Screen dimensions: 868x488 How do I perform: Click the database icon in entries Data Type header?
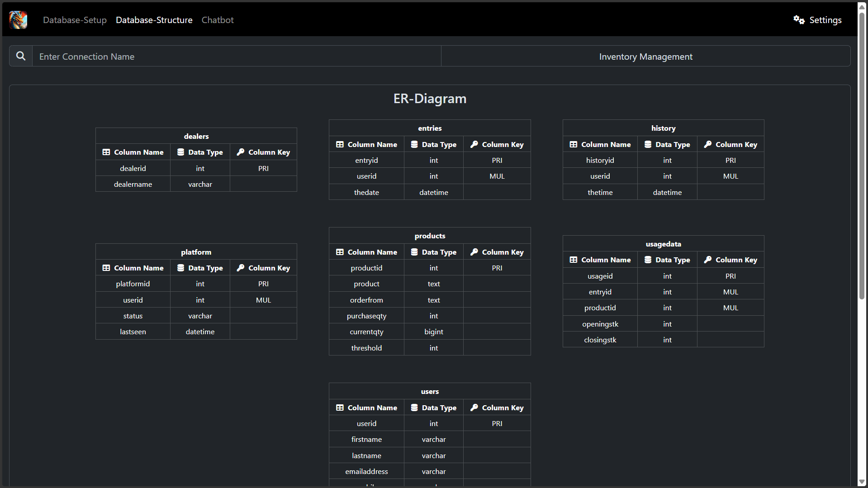[x=414, y=144]
